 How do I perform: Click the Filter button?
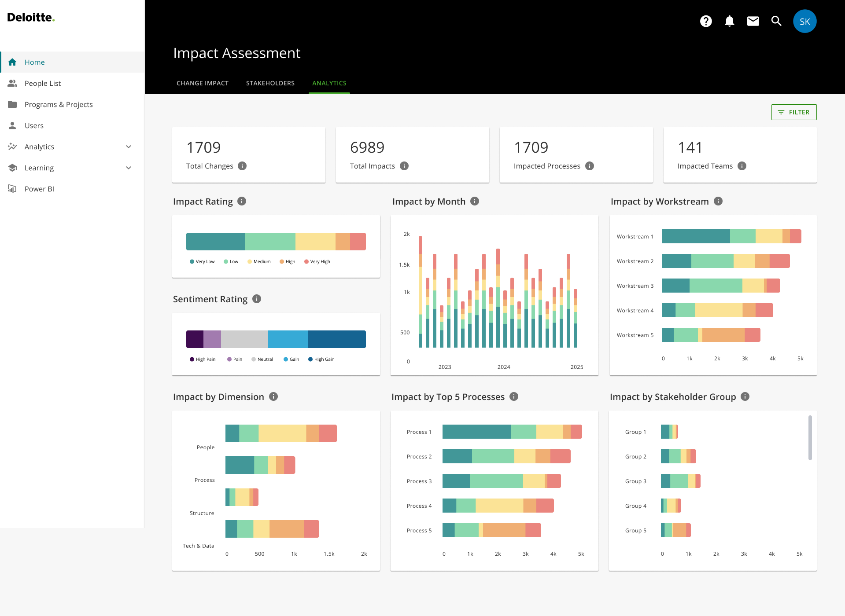pyautogui.click(x=793, y=112)
